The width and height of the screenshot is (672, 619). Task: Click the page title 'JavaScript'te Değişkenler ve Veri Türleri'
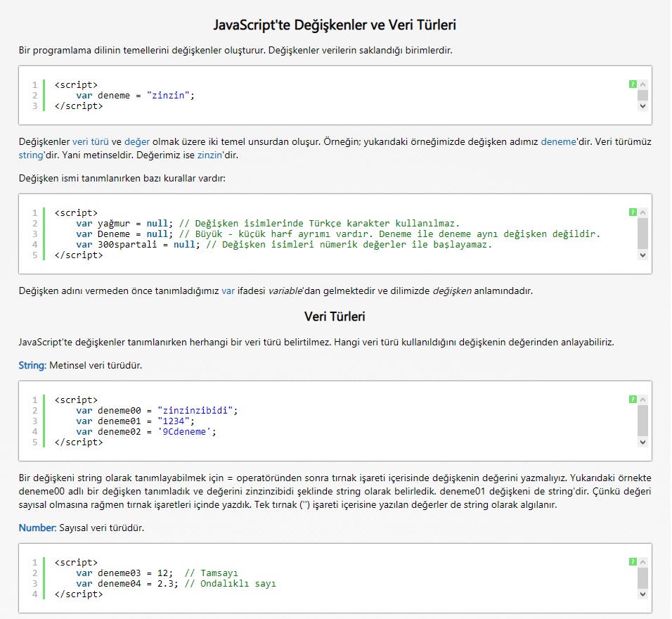pyautogui.click(x=335, y=25)
